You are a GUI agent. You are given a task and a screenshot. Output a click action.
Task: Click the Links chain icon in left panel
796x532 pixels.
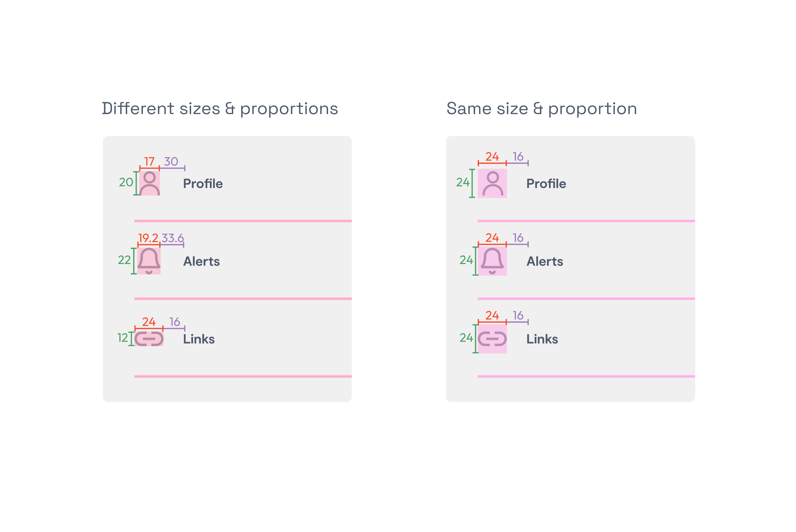coord(149,339)
